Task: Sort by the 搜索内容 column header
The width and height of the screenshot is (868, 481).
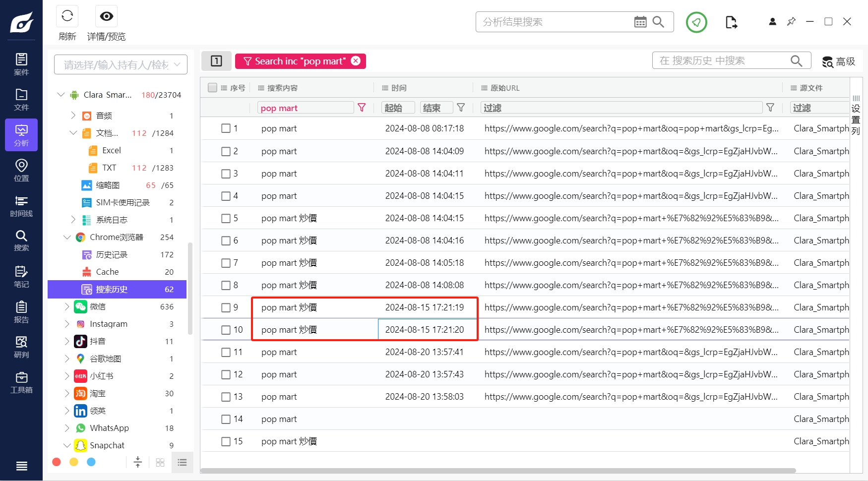Action: point(282,88)
